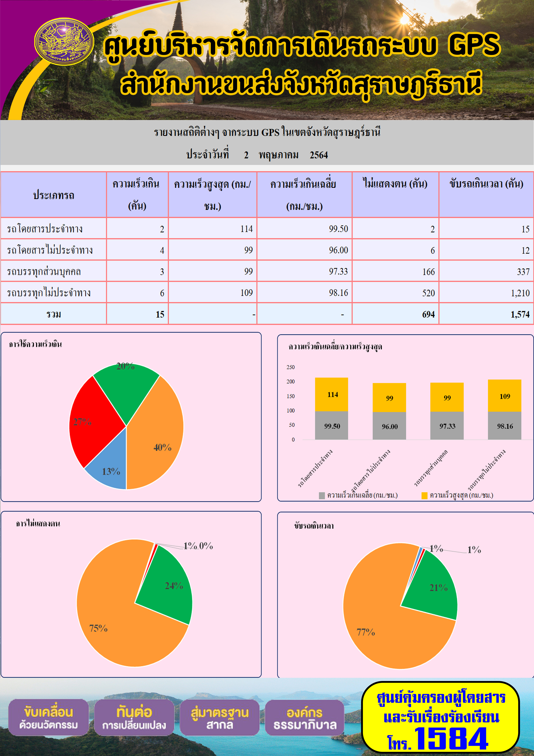534x756 pixels.
Task: Click the gray bar segment labeled 97.33
Action: click(447, 425)
